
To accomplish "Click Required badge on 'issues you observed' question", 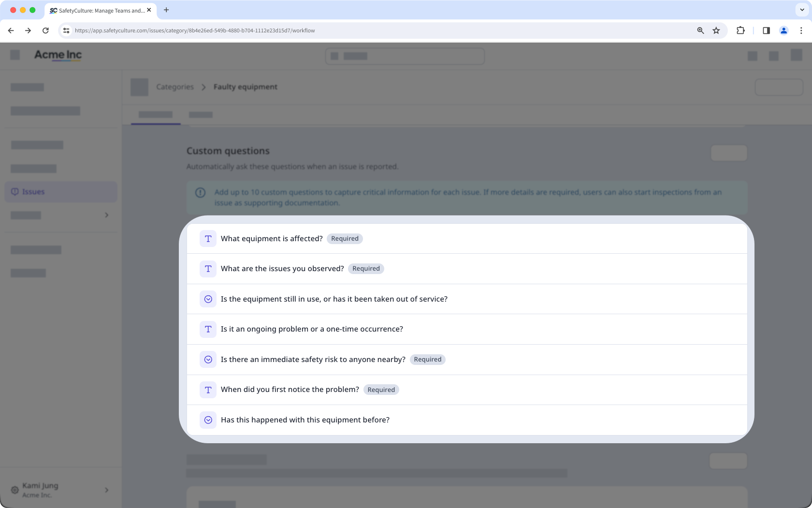I will click(366, 269).
